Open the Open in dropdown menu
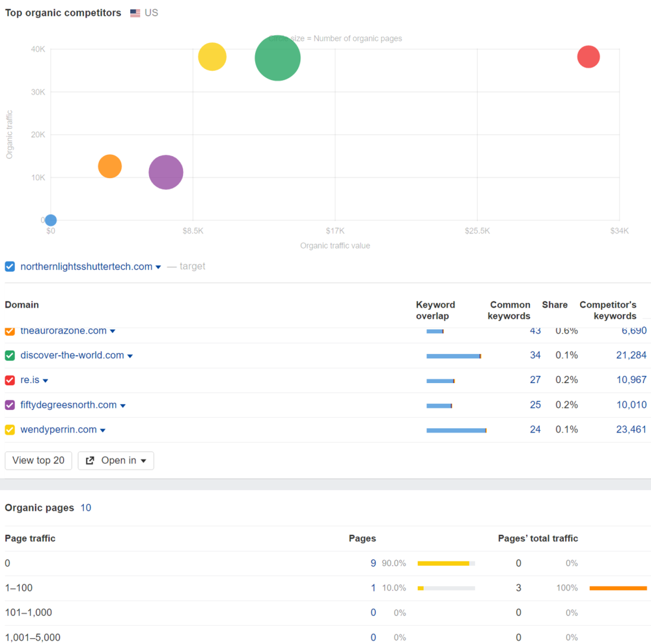 (x=116, y=461)
